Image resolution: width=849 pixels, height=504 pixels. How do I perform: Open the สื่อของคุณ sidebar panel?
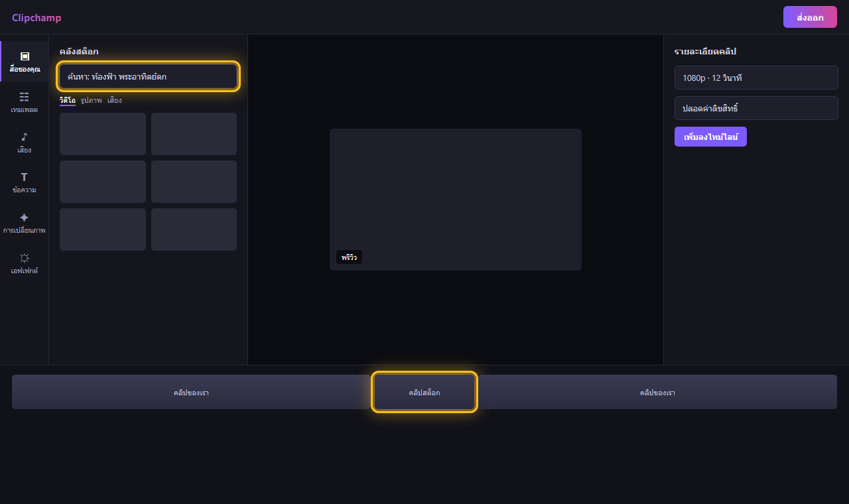(25, 62)
